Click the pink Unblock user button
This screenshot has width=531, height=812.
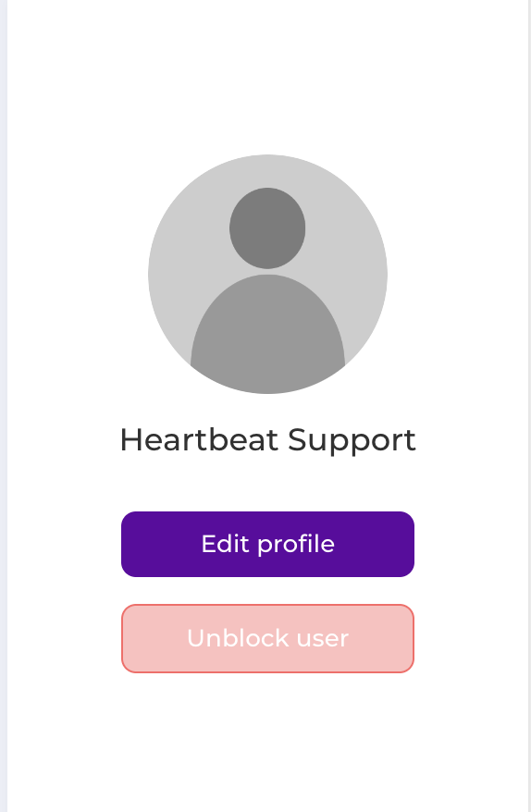[268, 638]
